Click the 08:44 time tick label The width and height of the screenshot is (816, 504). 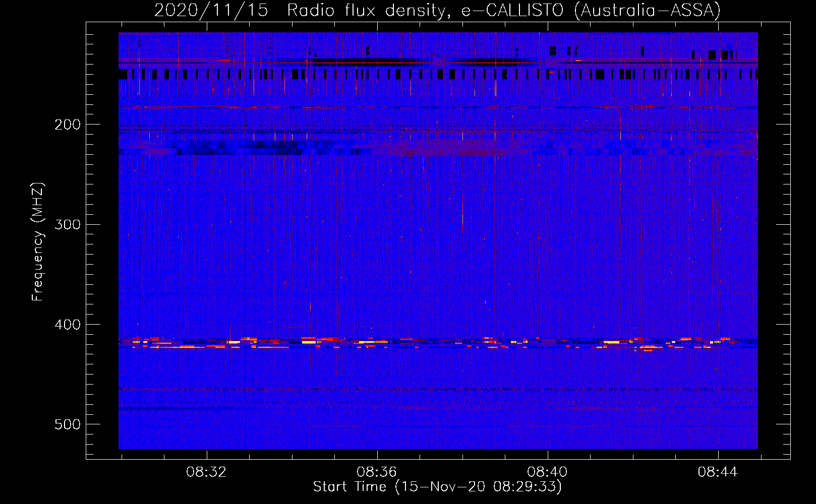click(x=718, y=472)
